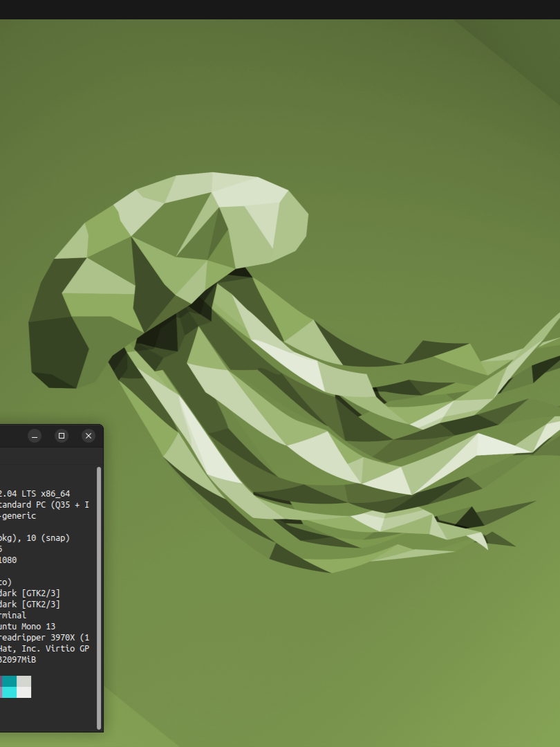Click the bright cyan color block
This screenshot has height=747, width=560.
[9, 692]
